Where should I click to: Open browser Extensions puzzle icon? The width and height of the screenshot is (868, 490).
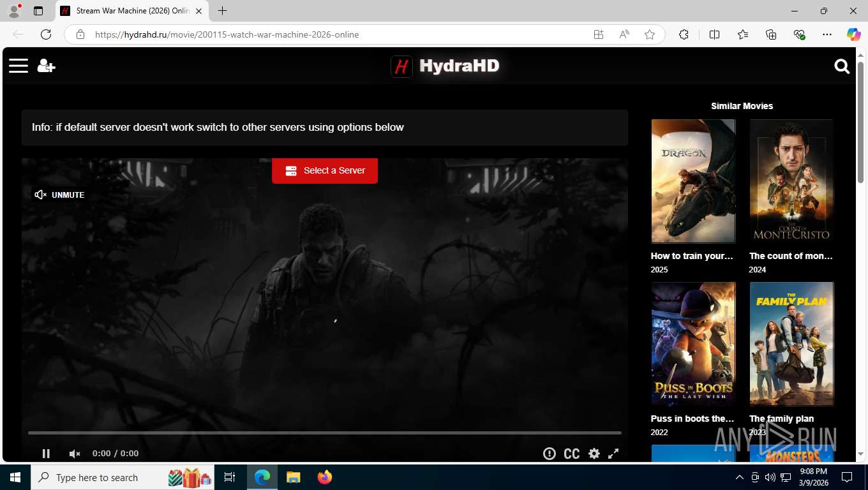[684, 34]
